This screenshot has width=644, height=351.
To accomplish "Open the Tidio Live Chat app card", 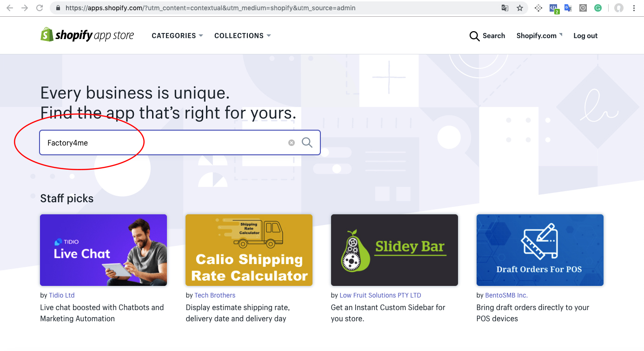I will tap(103, 250).
